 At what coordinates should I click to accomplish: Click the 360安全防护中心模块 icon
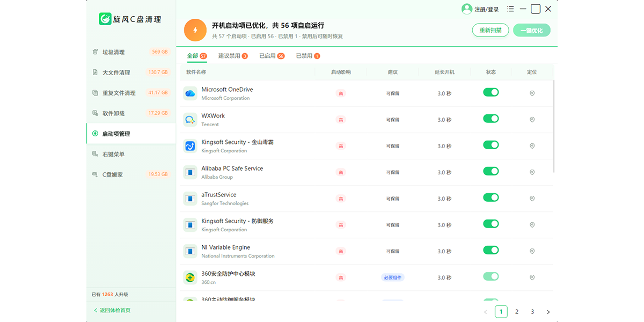(190, 277)
